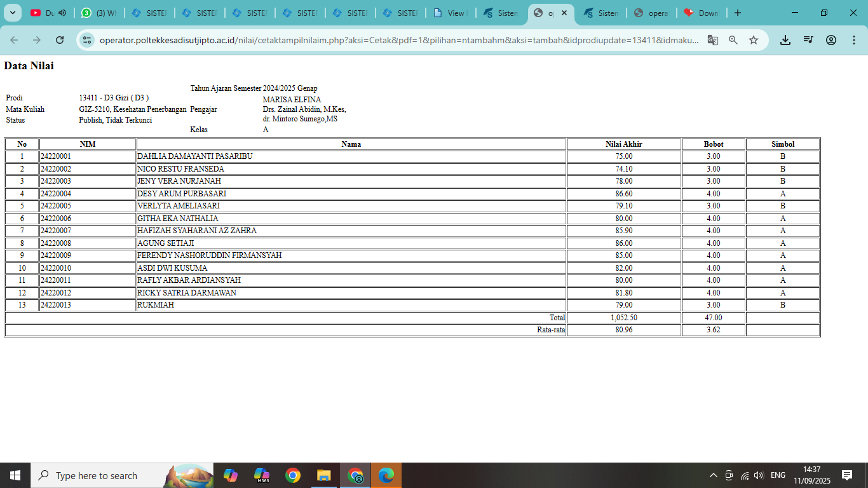Open the Chrome profile icon

click(831, 40)
